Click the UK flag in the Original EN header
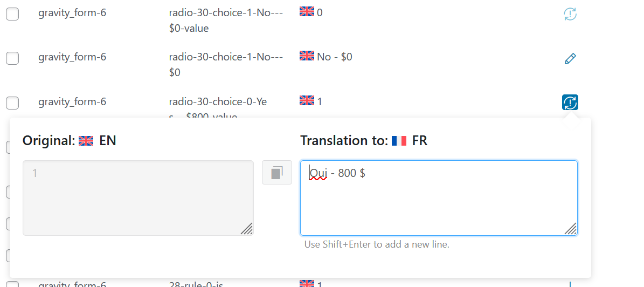Viewport: 644px width, 287px height. pyautogui.click(x=86, y=141)
